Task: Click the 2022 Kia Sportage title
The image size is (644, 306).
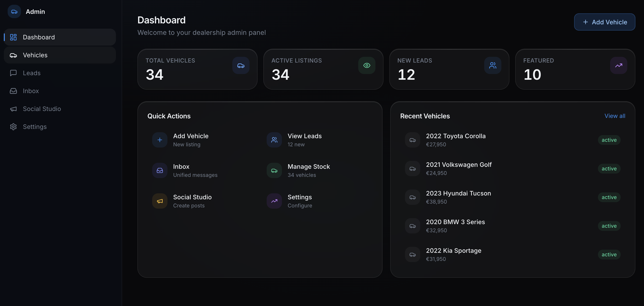Action: pyautogui.click(x=453, y=251)
